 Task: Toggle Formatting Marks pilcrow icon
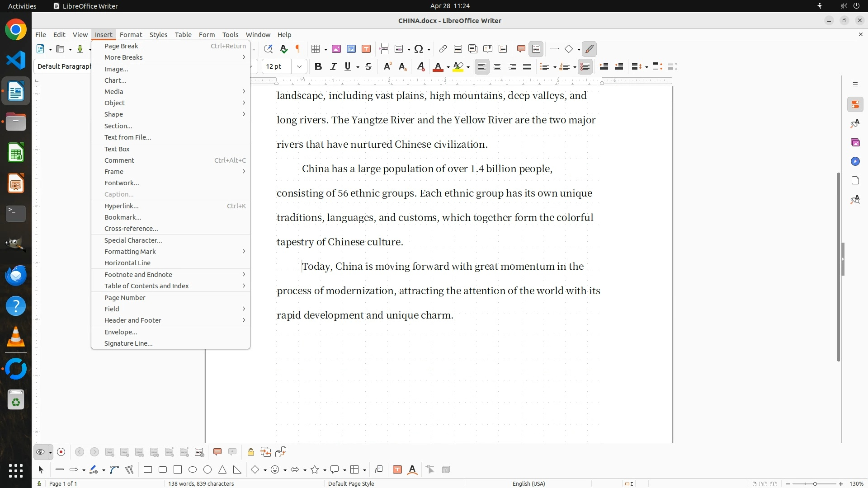(x=298, y=49)
